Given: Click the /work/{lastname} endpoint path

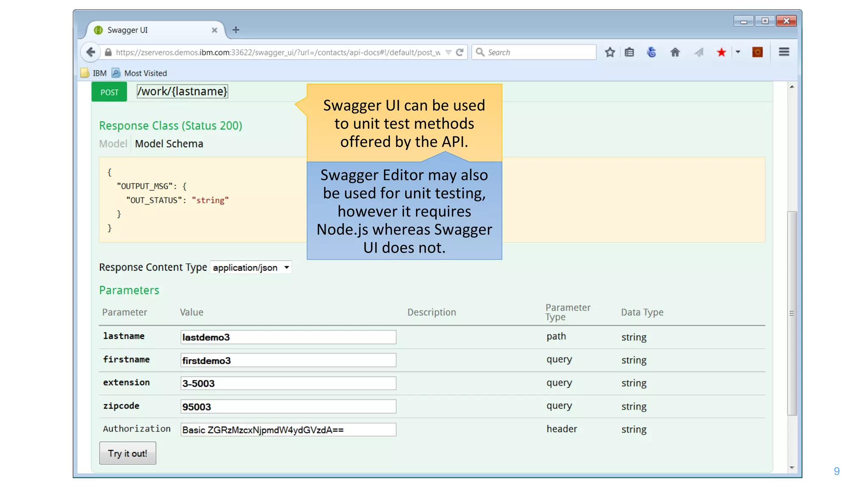Looking at the screenshot, I should 182,91.
